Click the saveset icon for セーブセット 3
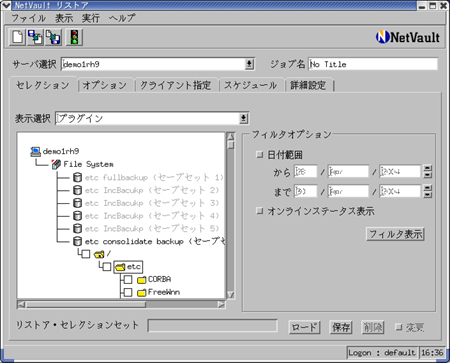The width and height of the screenshot is (450, 363). click(77, 203)
